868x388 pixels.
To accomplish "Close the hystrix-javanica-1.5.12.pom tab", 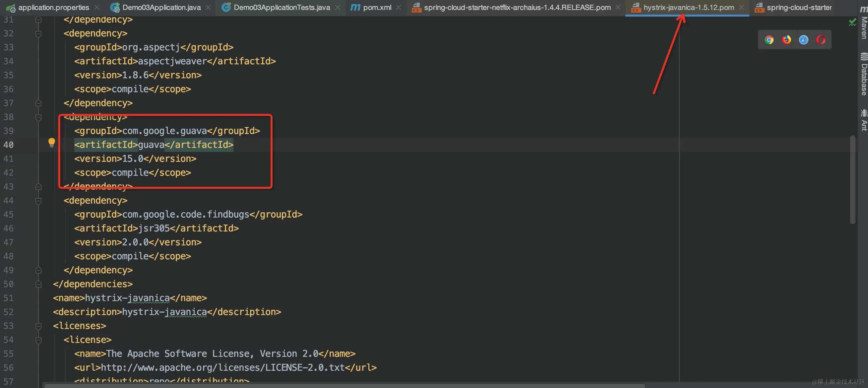I will [x=741, y=7].
